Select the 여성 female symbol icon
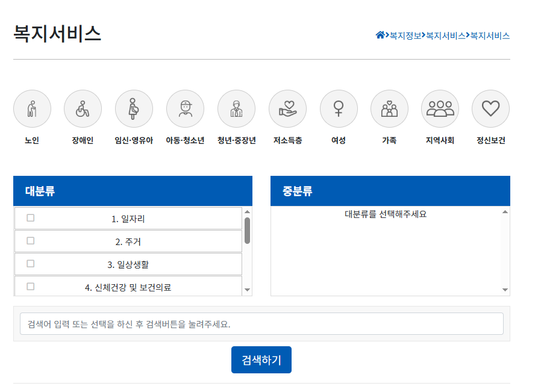Image resolution: width=541 pixels, height=392 pixels. pos(339,109)
